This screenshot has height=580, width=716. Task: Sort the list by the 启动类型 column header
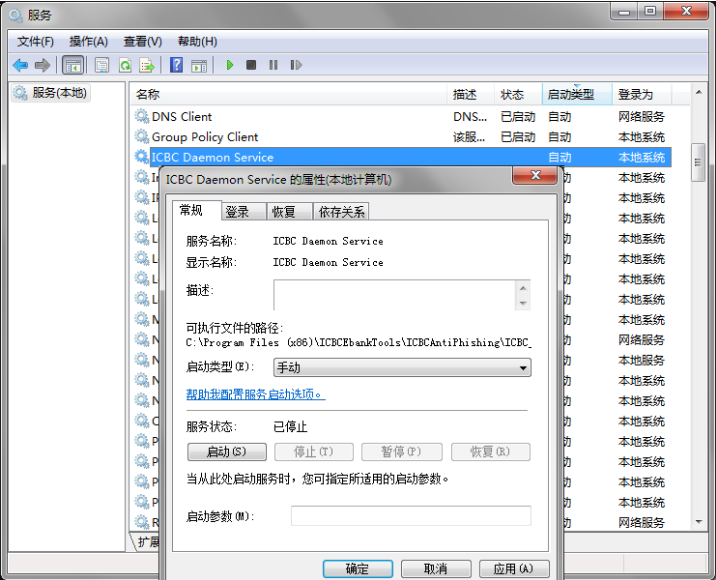click(x=577, y=94)
